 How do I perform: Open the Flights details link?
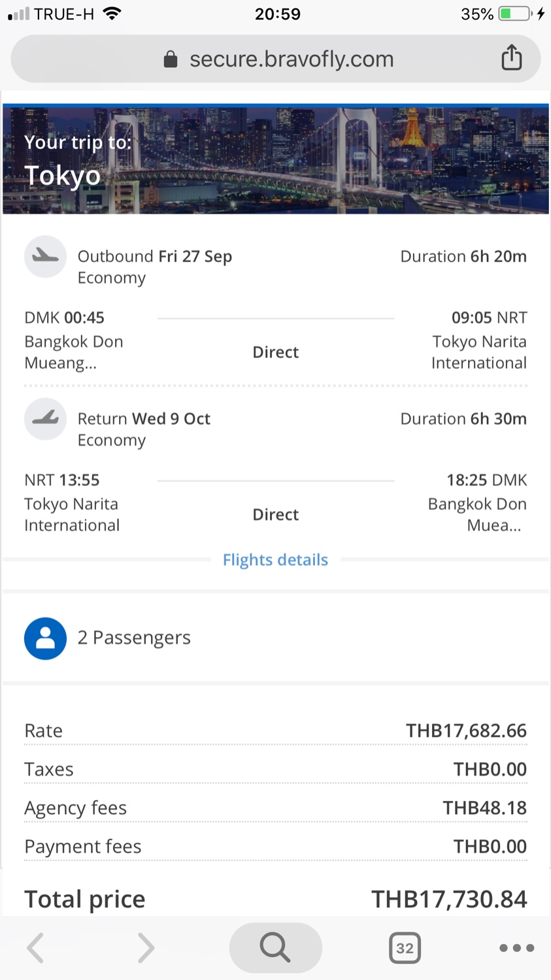(275, 560)
